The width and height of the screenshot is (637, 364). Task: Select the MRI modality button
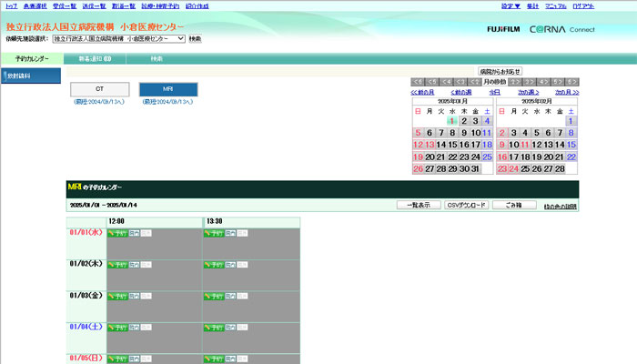click(168, 89)
